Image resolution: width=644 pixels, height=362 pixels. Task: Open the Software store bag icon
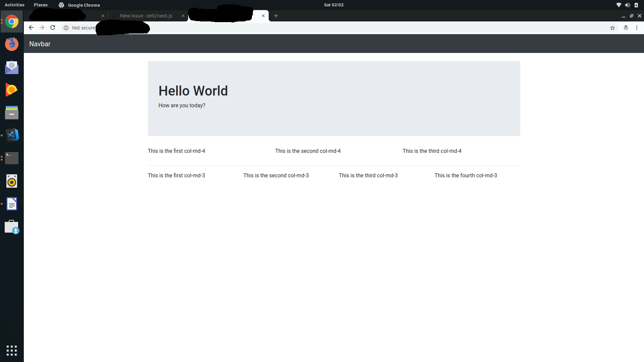tap(12, 227)
